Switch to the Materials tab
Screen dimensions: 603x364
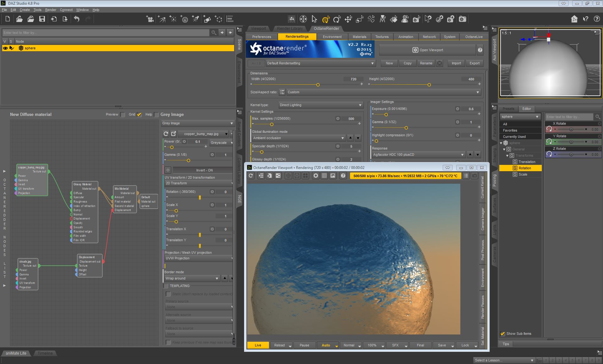point(359,37)
